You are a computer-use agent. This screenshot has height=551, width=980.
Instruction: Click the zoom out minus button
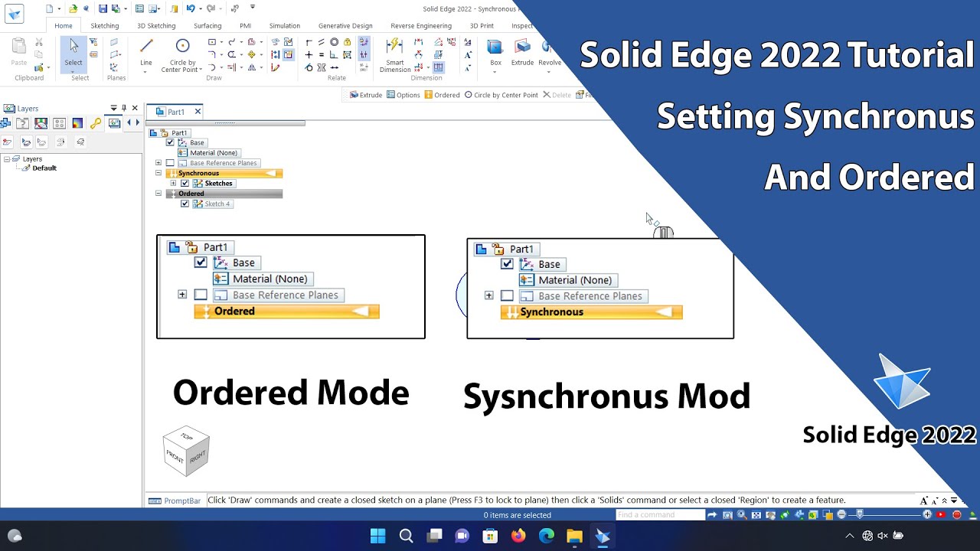point(841,515)
